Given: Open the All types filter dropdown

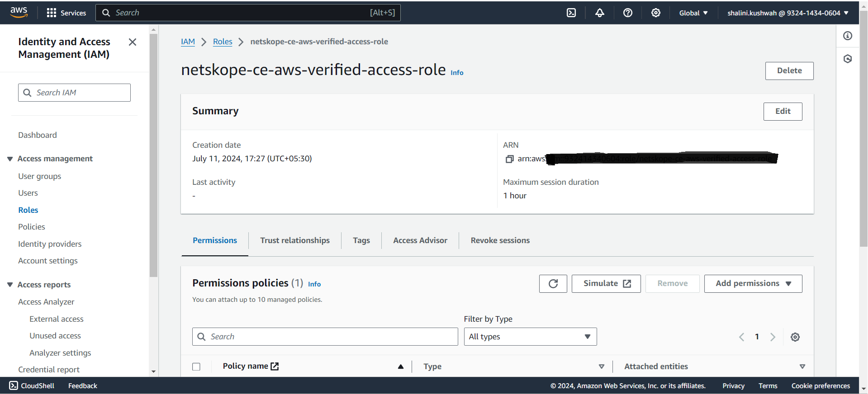Looking at the screenshot, I should click(530, 337).
